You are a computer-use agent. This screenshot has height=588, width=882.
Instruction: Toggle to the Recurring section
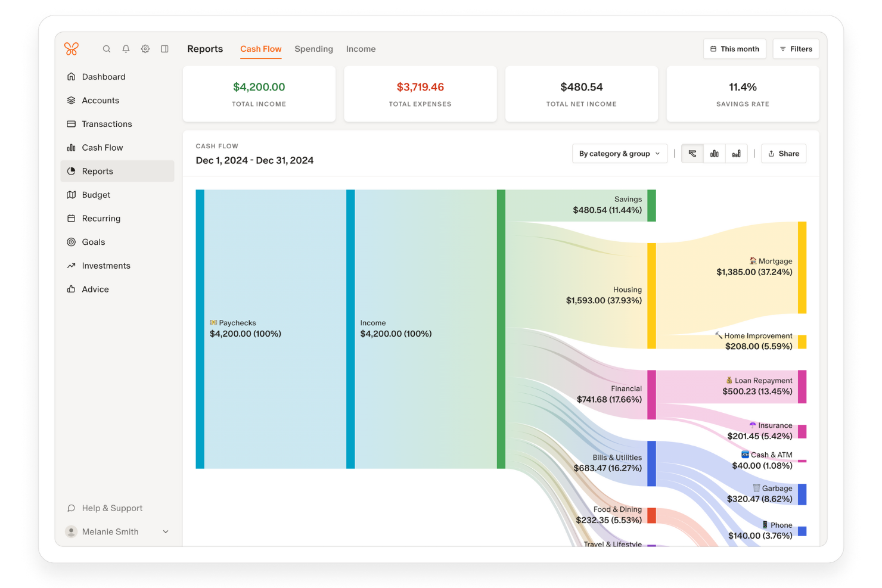[x=101, y=218]
